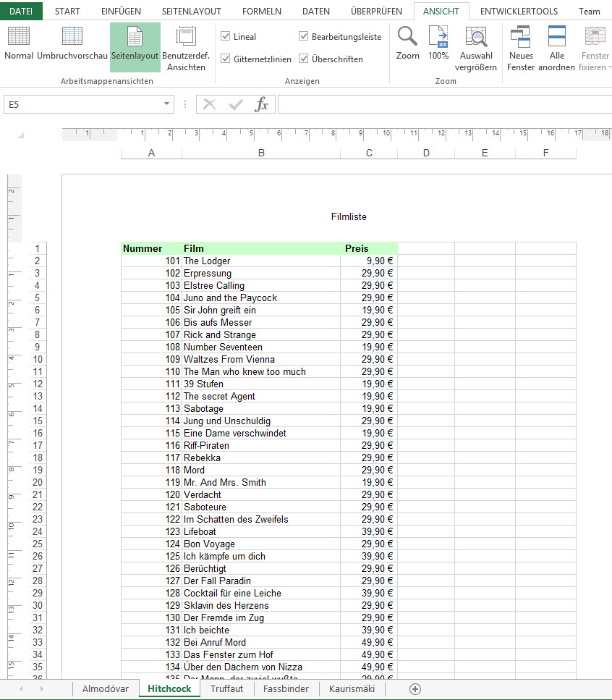
Task: Disable Gitternetzlinien gridlines checkbox
Action: point(226,59)
